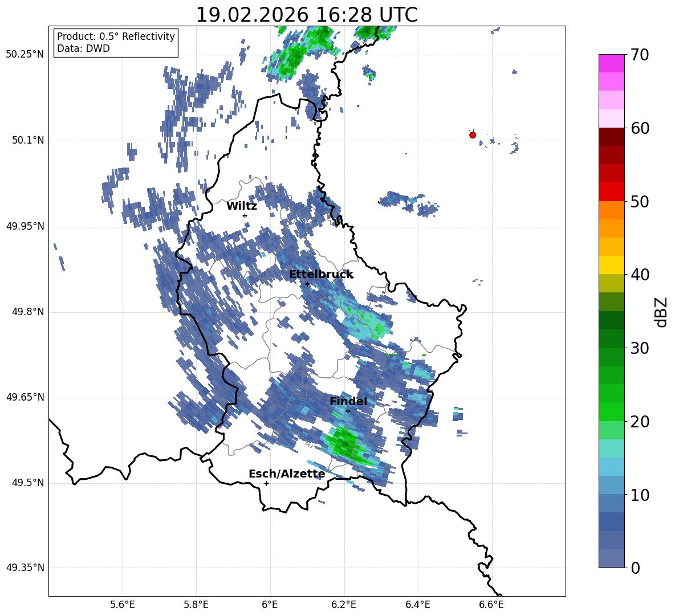Click the isolated echo near 49.97°N 6.35°E

pos(408,203)
